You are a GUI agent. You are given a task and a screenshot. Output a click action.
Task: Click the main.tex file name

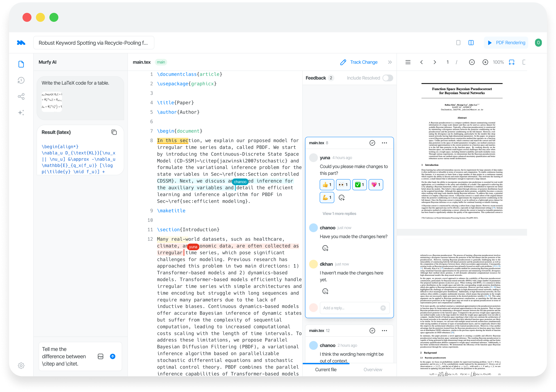pos(142,62)
